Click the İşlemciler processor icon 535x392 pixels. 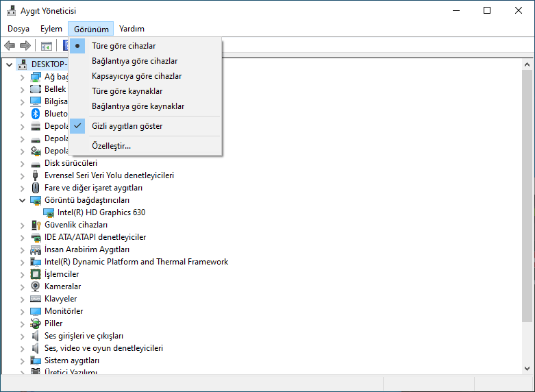click(x=36, y=274)
